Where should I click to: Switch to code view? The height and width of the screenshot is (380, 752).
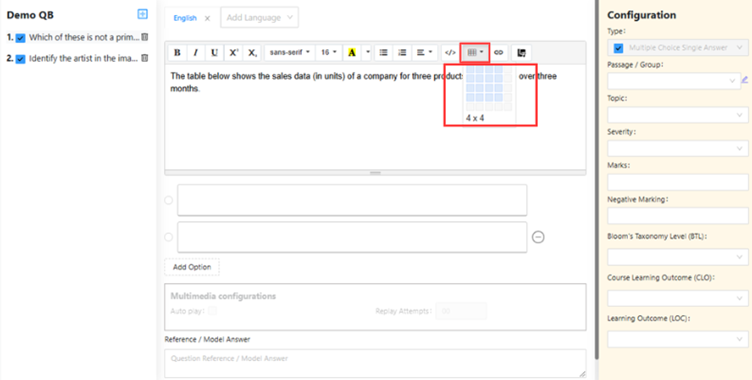click(x=450, y=53)
